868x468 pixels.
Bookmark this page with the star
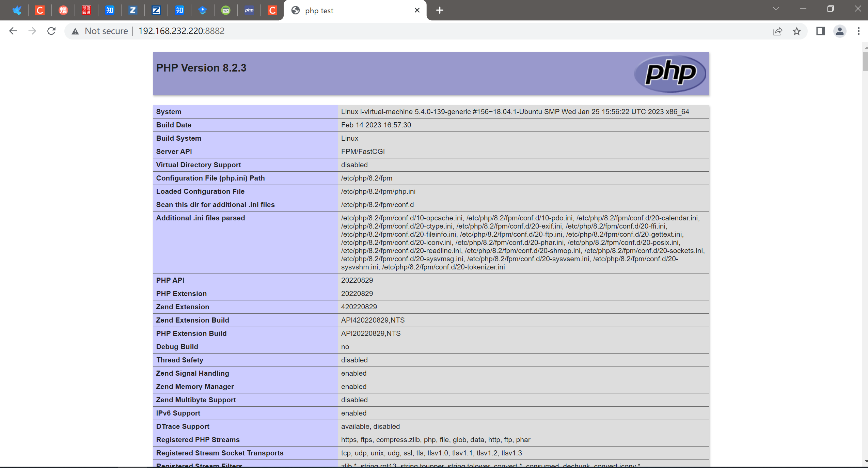[796, 31]
